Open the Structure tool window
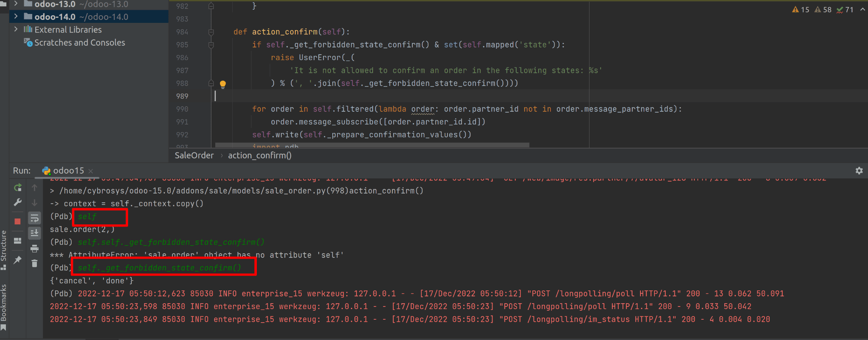Screen dimensions: 868x340 pos(4,250)
